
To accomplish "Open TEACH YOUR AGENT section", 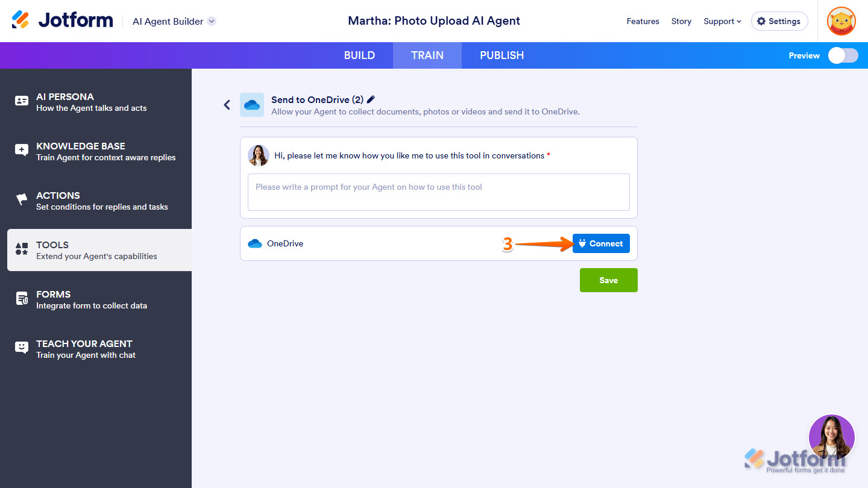I will (99, 349).
